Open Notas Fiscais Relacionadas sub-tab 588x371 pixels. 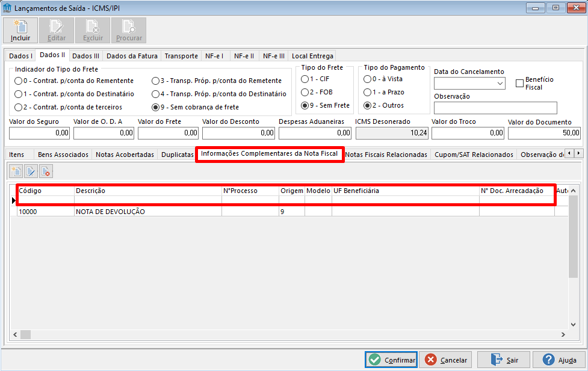[386, 155]
